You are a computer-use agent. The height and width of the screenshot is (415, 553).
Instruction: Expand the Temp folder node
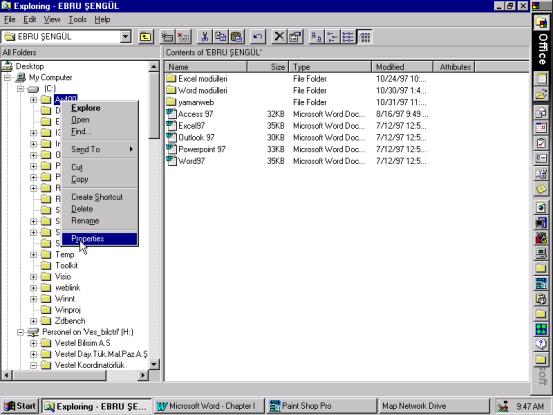34,255
